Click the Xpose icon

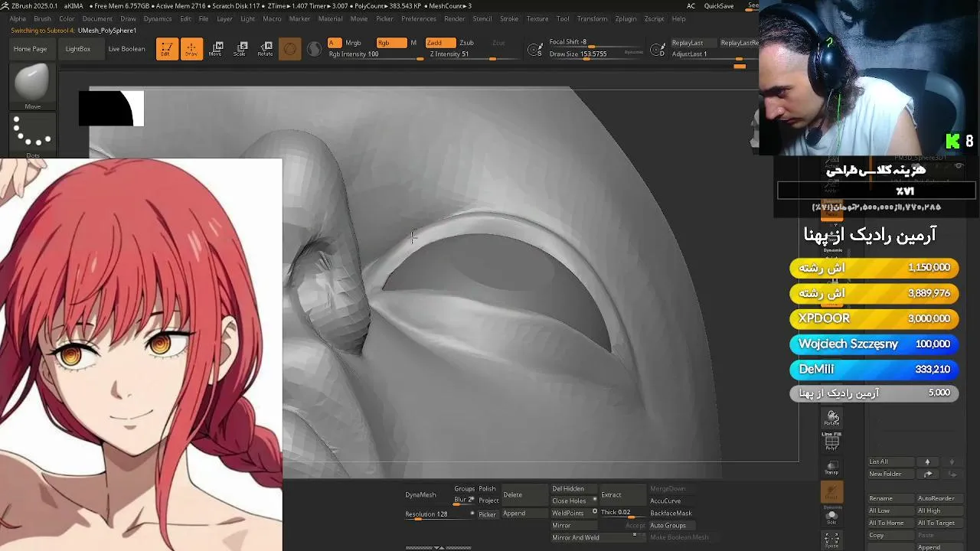click(x=831, y=540)
